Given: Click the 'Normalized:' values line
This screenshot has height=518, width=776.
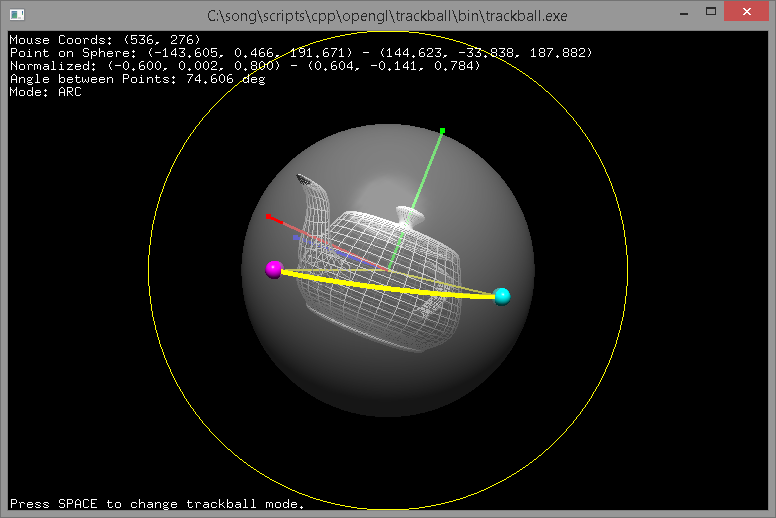Looking at the screenshot, I should (x=245, y=66).
